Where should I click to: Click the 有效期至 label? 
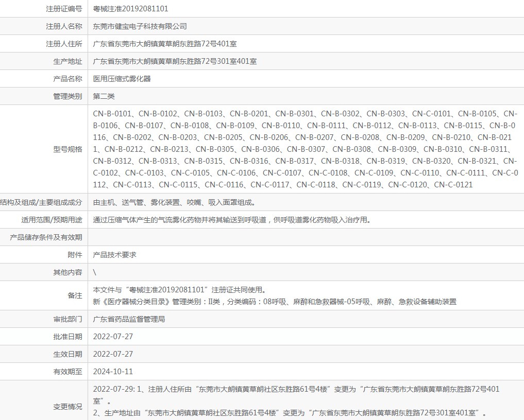(x=67, y=372)
